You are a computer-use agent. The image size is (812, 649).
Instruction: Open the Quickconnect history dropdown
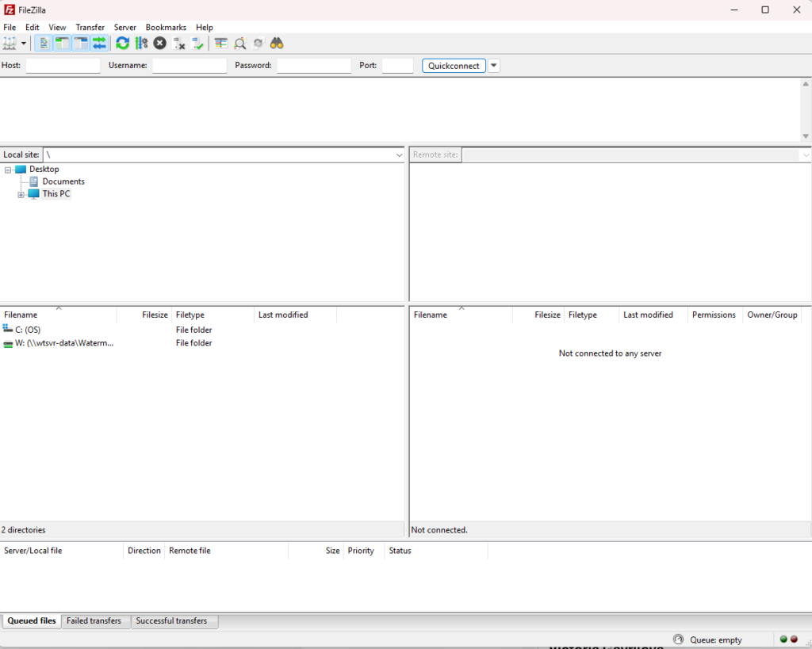(x=494, y=66)
